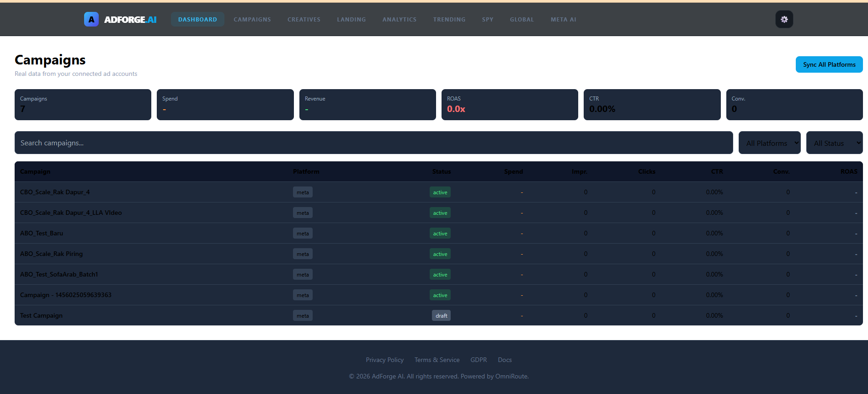Screen dimensions: 868x394
Task: Switch to the Dashboard tab
Action: [197, 19]
